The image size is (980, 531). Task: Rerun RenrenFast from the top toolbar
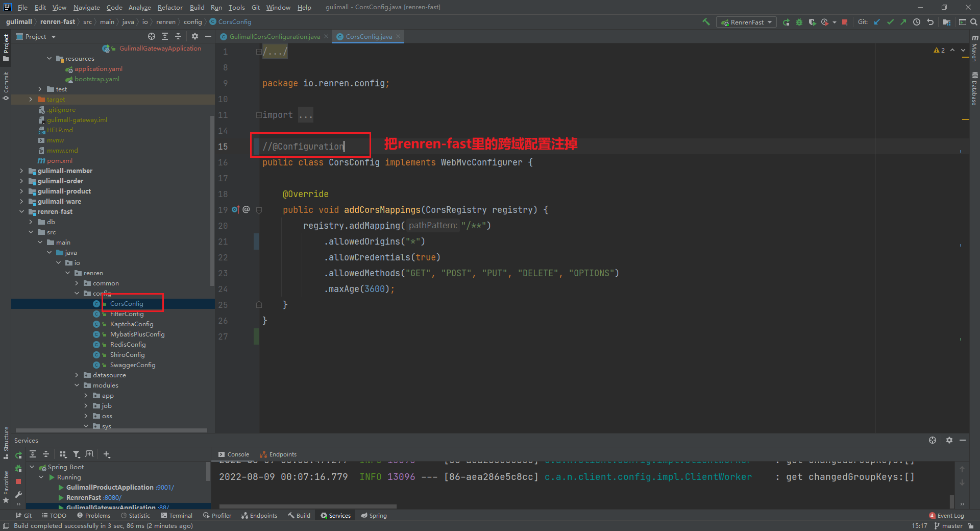click(786, 22)
